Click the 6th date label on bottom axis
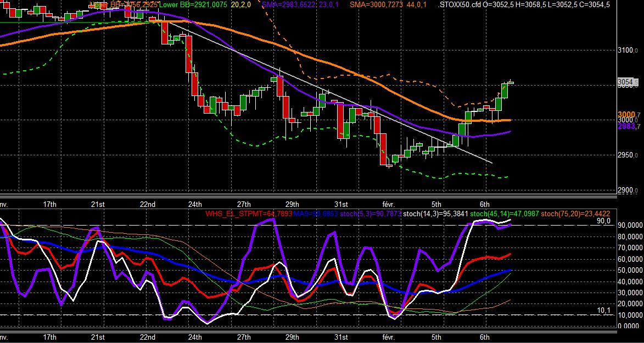Viewport: 644px width, 343px height. coord(485,338)
